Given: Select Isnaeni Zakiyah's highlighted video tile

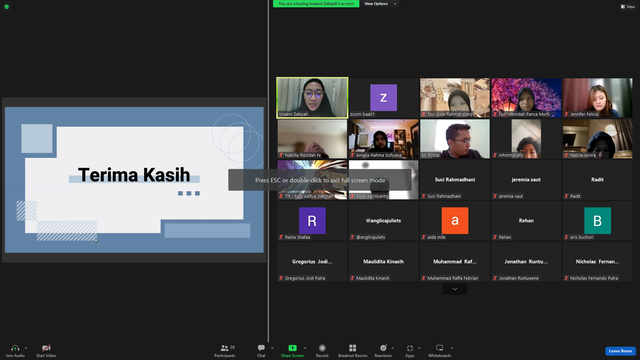Looking at the screenshot, I should click(312, 98).
